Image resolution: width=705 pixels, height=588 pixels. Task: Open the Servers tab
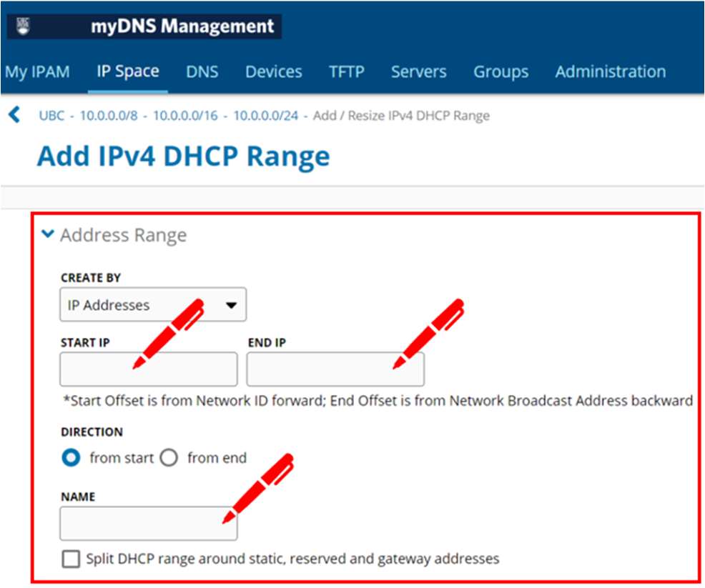418,71
